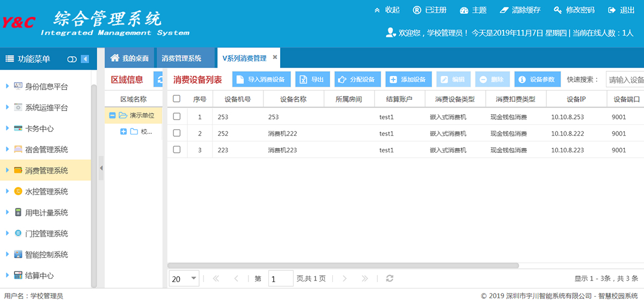644x303 pixels.
Task: Select the checkbox for 消费机223 row
Action: [x=177, y=150]
